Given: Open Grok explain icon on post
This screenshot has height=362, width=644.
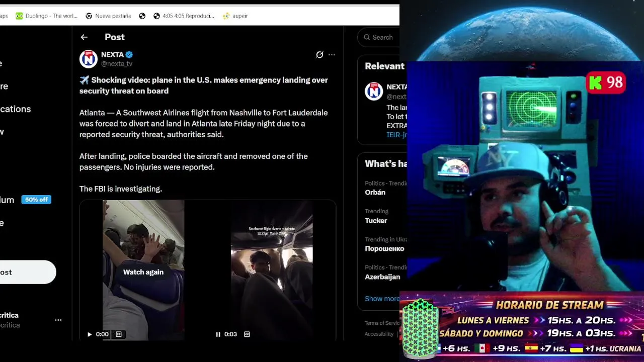Looking at the screenshot, I should pos(319,54).
